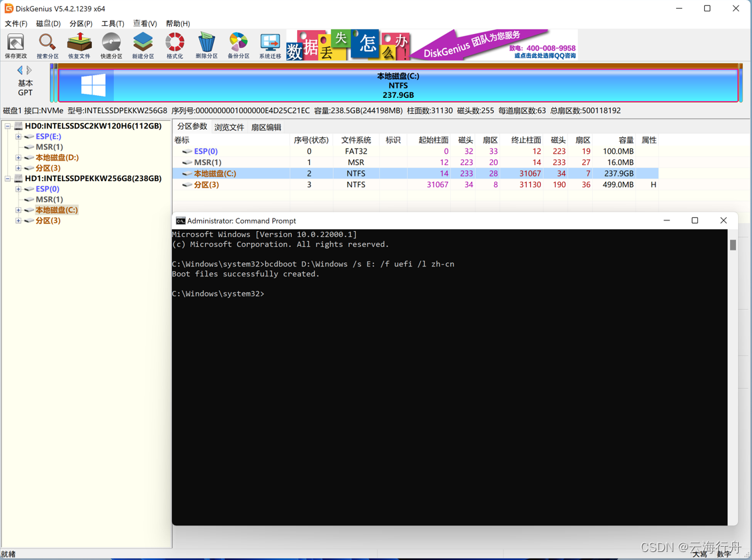Go to next disk with right arrow
The height and width of the screenshot is (560, 752).
pos(29,70)
